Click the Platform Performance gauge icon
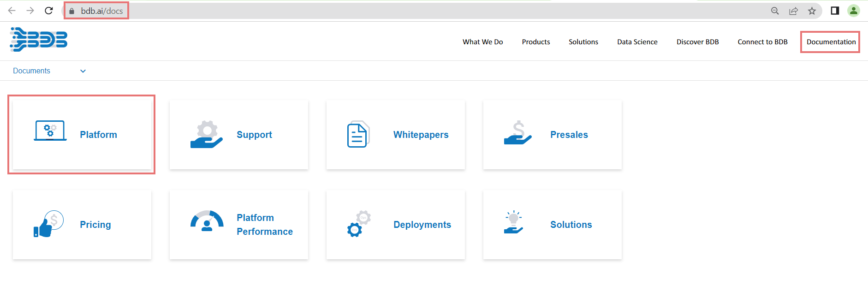This screenshot has height=286, width=868. (207, 221)
